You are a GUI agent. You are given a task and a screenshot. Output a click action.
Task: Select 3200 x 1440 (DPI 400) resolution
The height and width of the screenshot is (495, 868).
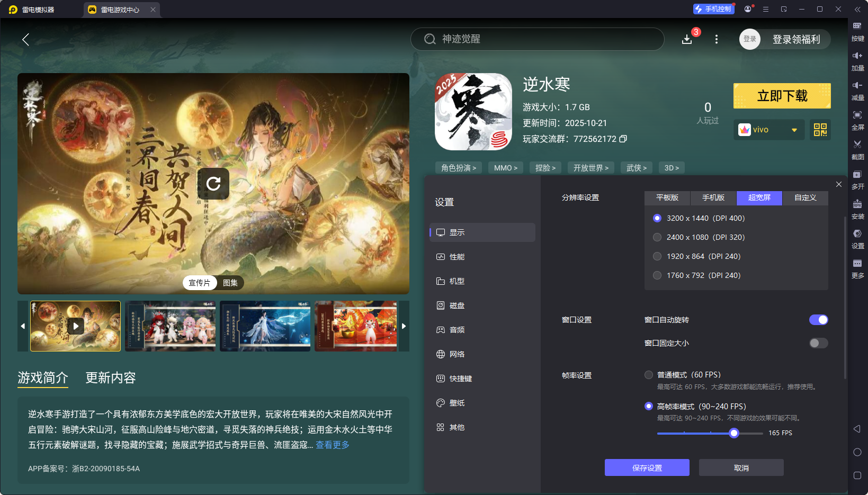pyautogui.click(x=657, y=218)
